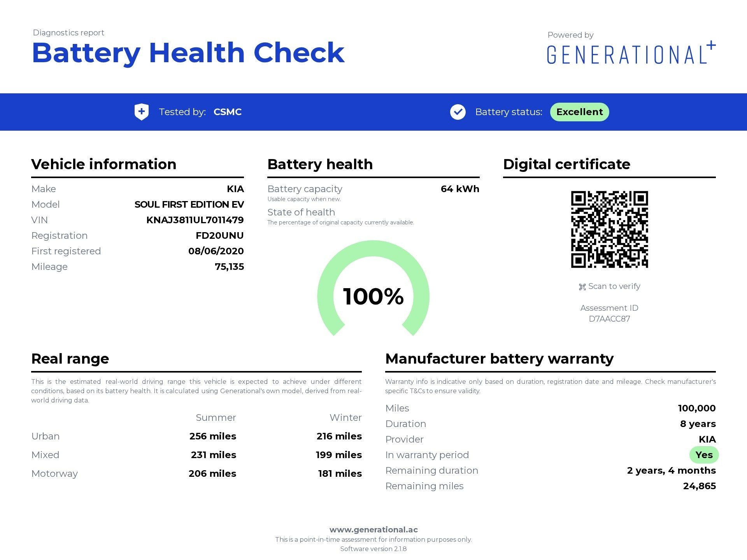Screen dimensions: 747x560
Task: Click the 64 kWh battery capacity value
Action: click(x=460, y=189)
